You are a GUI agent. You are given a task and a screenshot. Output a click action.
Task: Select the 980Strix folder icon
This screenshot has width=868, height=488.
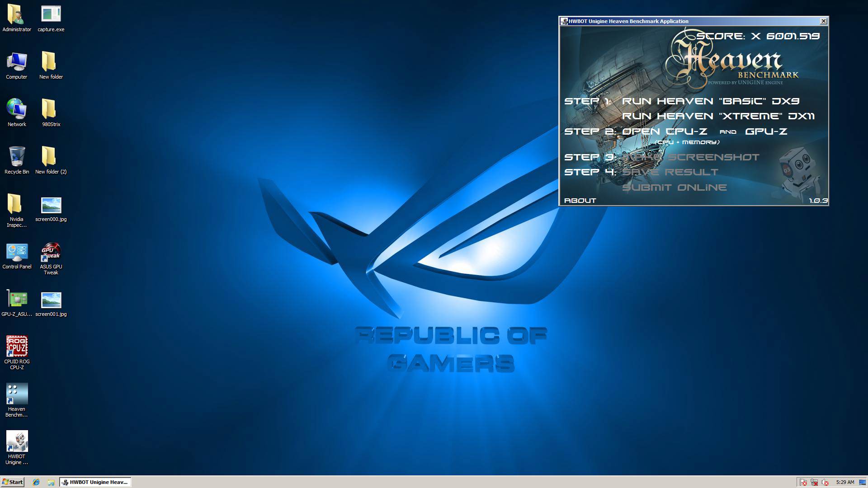pos(51,113)
